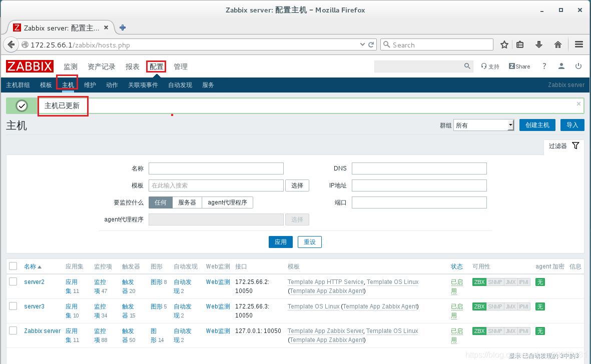This screenshot has height=364, width=591.
Task: Click the 无 encryption badge for server2
Action: [x=540, y=282]
